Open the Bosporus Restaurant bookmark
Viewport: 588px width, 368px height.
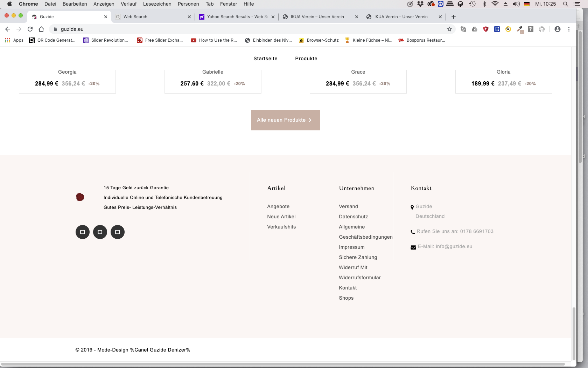422,40
